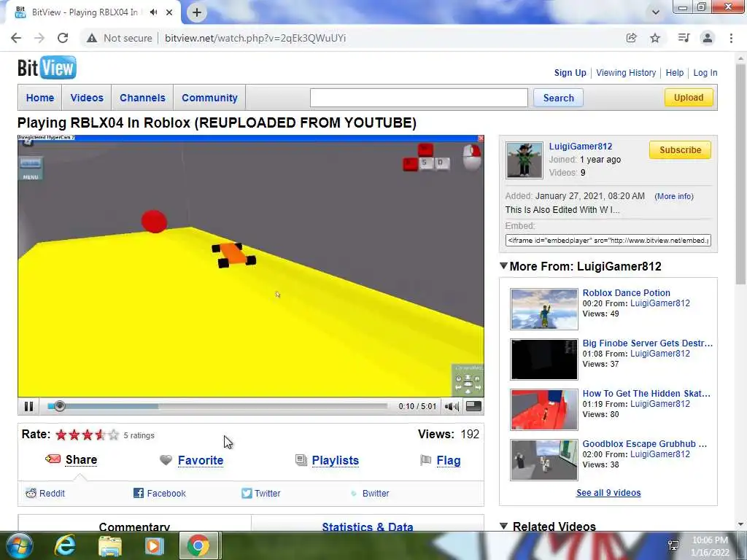This screenshot has width=747, height=560.
Task: Rate the video five stars
Action: [x=113, y=435]
